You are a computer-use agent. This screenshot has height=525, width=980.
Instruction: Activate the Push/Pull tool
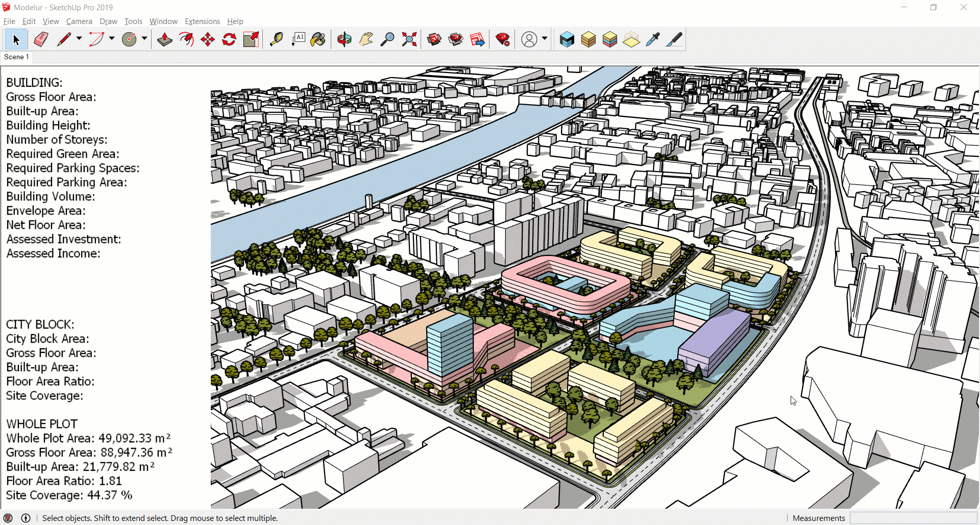point(164,39)
